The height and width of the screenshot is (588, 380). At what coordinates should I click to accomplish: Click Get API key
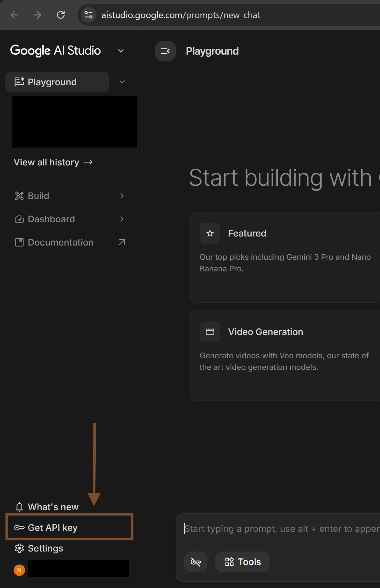click(69, 528)
